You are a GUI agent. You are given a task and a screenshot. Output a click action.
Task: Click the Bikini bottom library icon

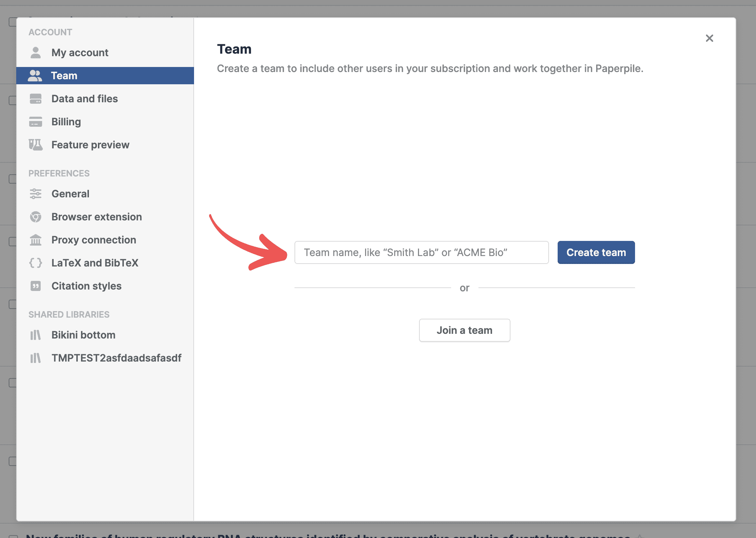35,335
